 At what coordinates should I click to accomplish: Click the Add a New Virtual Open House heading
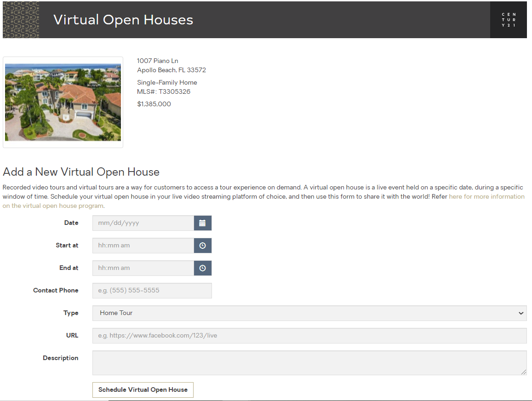[x=81, y=172]
